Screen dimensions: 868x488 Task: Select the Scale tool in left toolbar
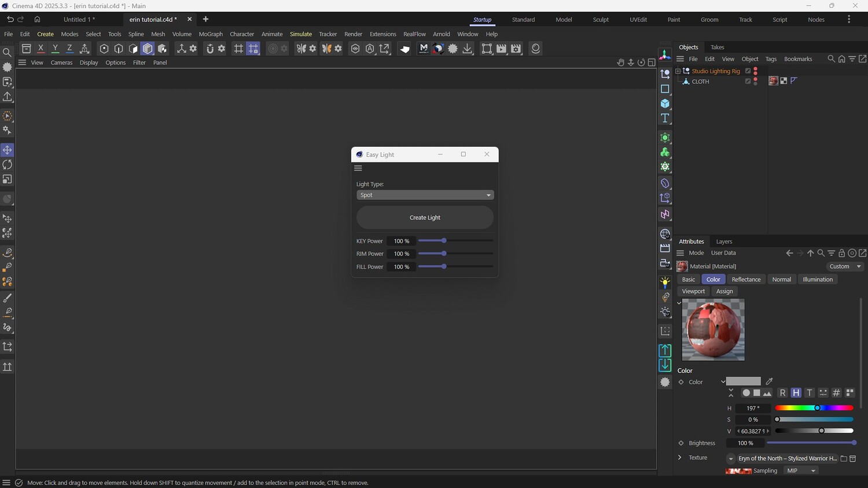pyautogui.click(x=8, y=179)
